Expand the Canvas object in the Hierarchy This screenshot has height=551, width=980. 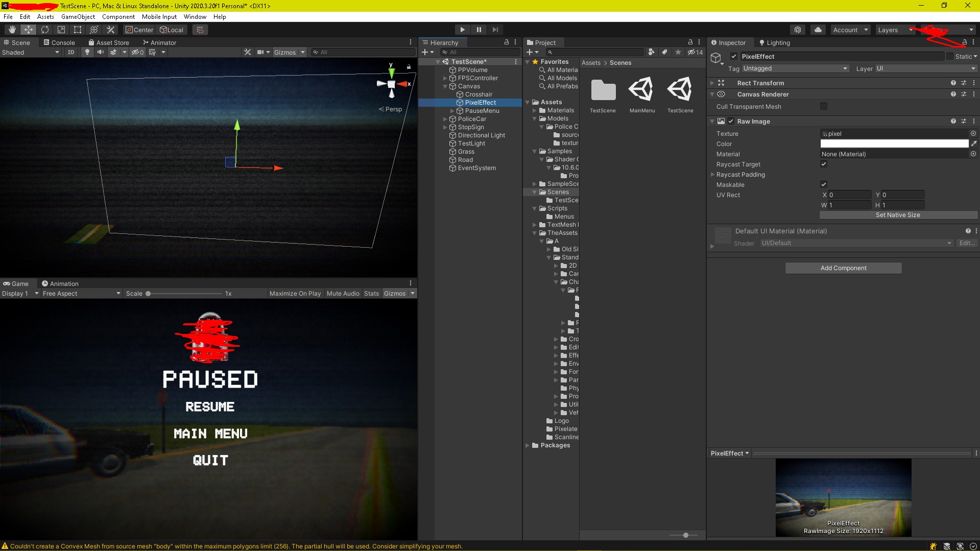click(445, 86)
